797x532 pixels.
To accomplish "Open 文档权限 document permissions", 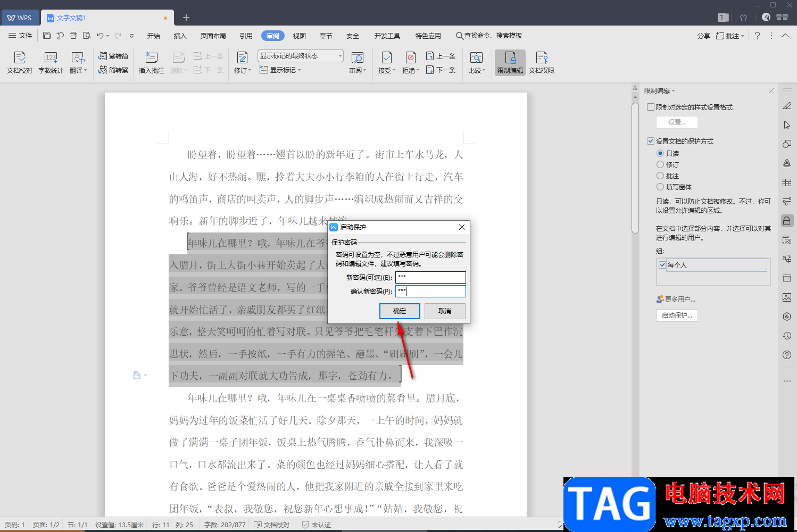I will (x=542, y=63).
